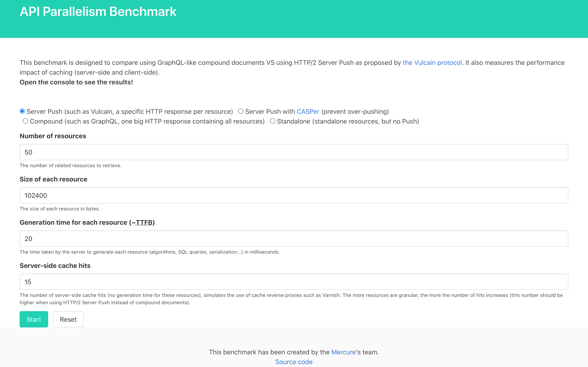The image size is (588, 367).
Task: Click the API Parallelism Benchmark heading
Action: pyautogui.click(x=98, y=12)
